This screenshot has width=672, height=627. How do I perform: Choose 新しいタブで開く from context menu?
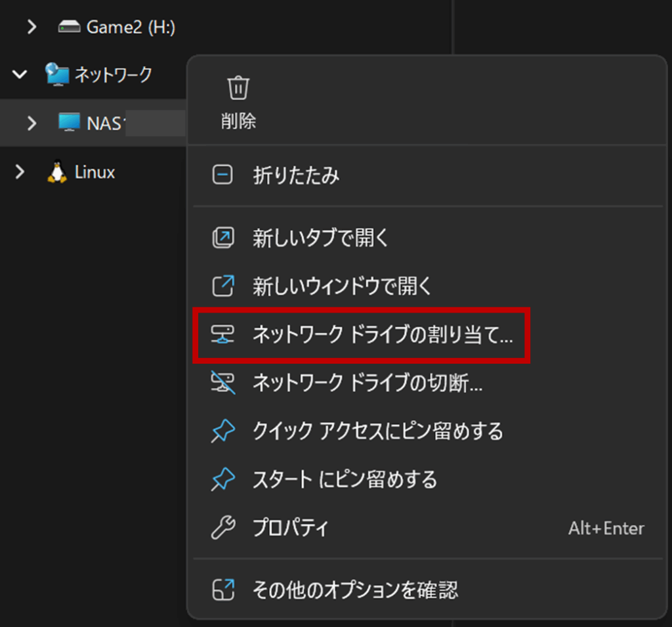coord(321,238)
